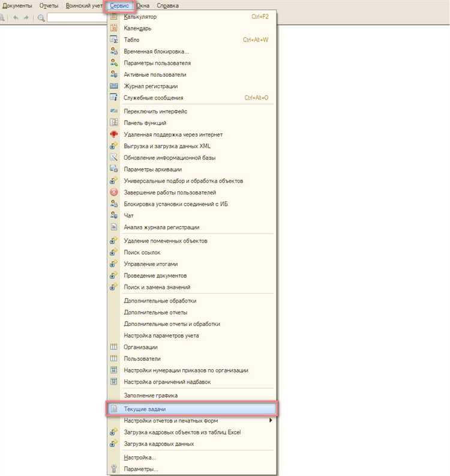The width and height of the screenshot is (450, 476).
Task: Select Текущие задачи menu entry
Action: click(192, 409)
